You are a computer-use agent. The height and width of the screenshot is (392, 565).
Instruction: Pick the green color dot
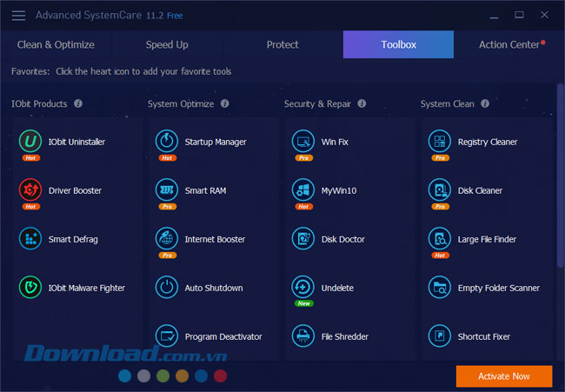[163, 375]
